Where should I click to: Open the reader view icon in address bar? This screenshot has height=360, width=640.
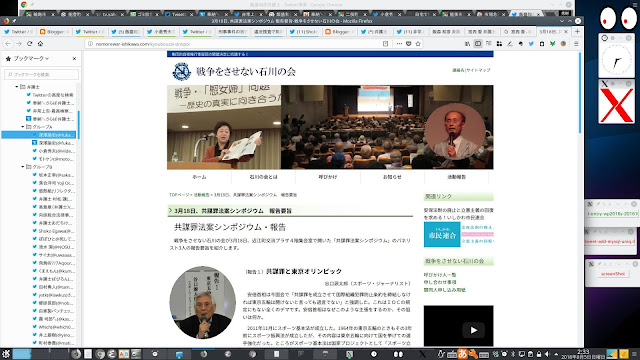coord(385,44)
